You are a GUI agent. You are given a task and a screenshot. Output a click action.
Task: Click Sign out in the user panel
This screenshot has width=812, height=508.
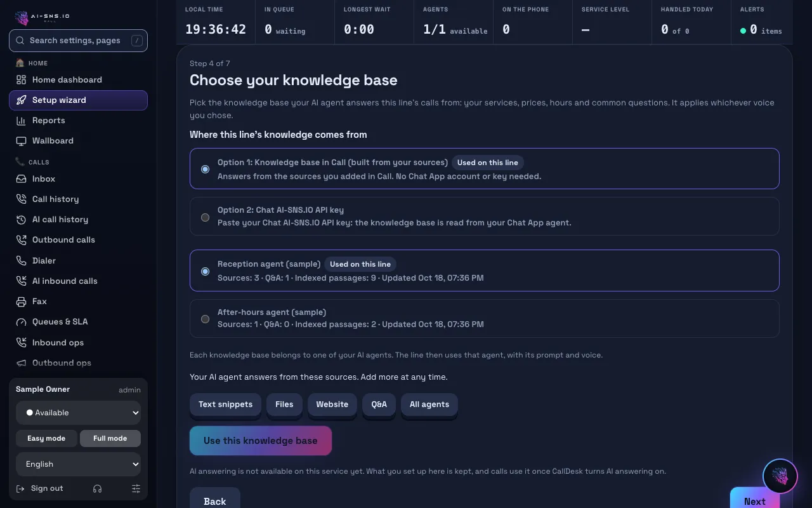tap(40, 488)
